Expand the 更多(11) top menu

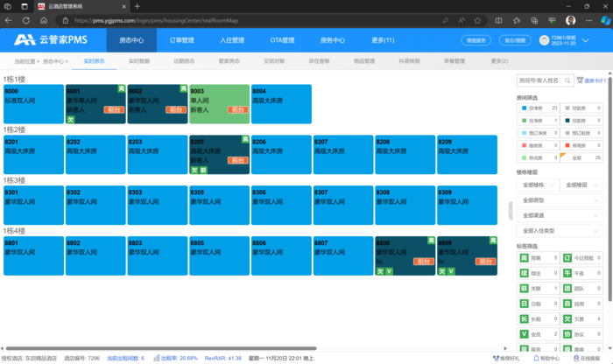[x=383, y=40]
